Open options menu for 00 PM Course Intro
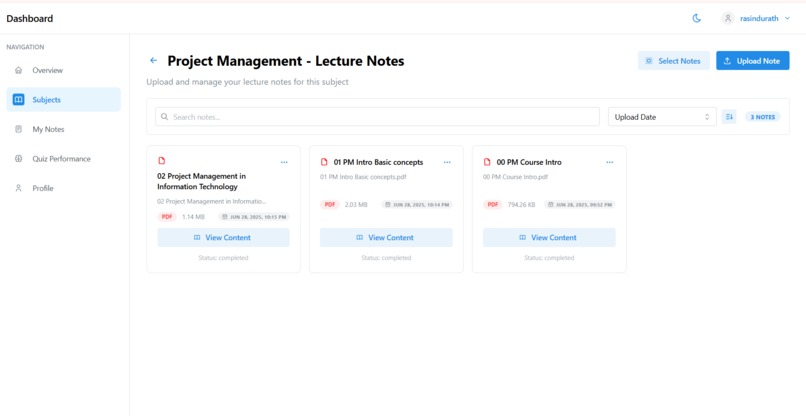The width and height of the screenshot is (806, 416). 610,162
